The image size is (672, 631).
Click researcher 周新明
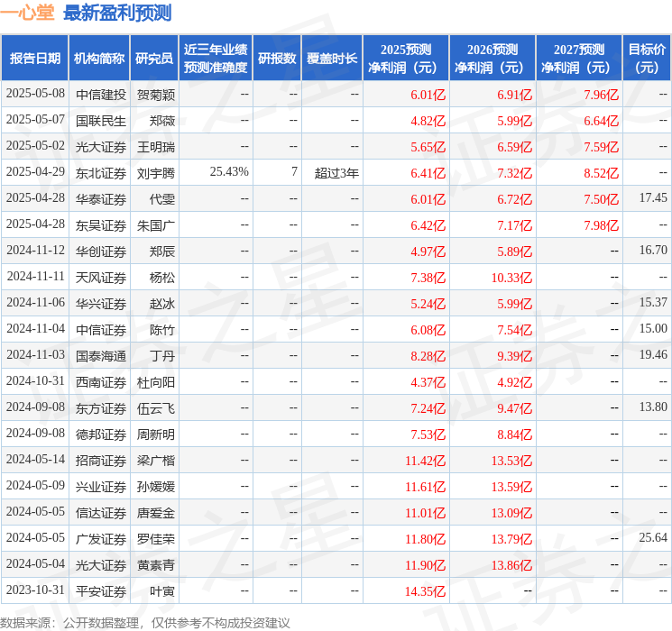[x=155, y=434]
